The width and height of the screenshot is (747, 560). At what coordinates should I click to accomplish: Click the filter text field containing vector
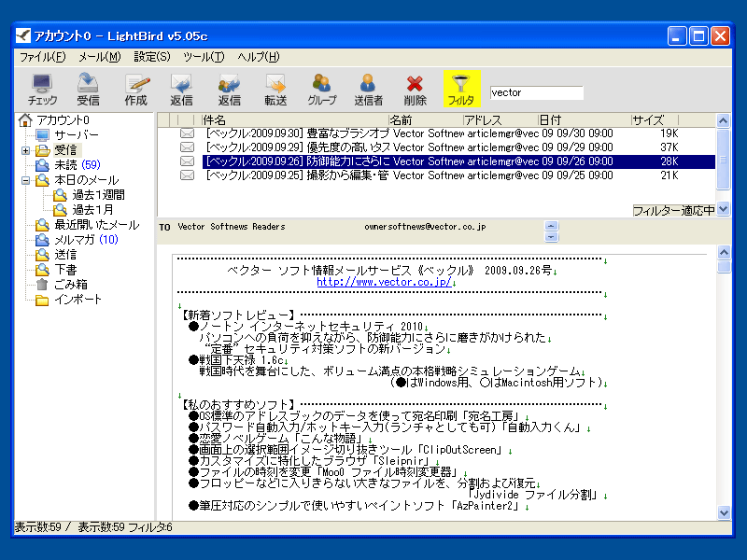tap(536, 92)
